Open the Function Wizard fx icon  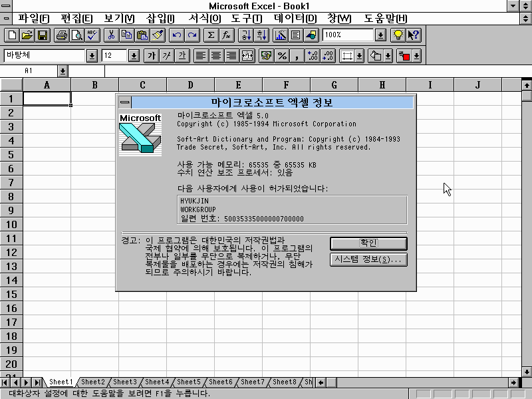pyautogui.click(x=227, y=35)
